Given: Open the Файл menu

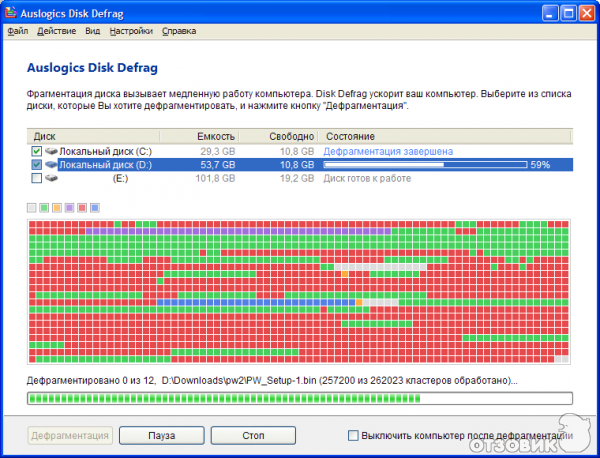Looking at the screenshot, I should [x=17, y=31].
